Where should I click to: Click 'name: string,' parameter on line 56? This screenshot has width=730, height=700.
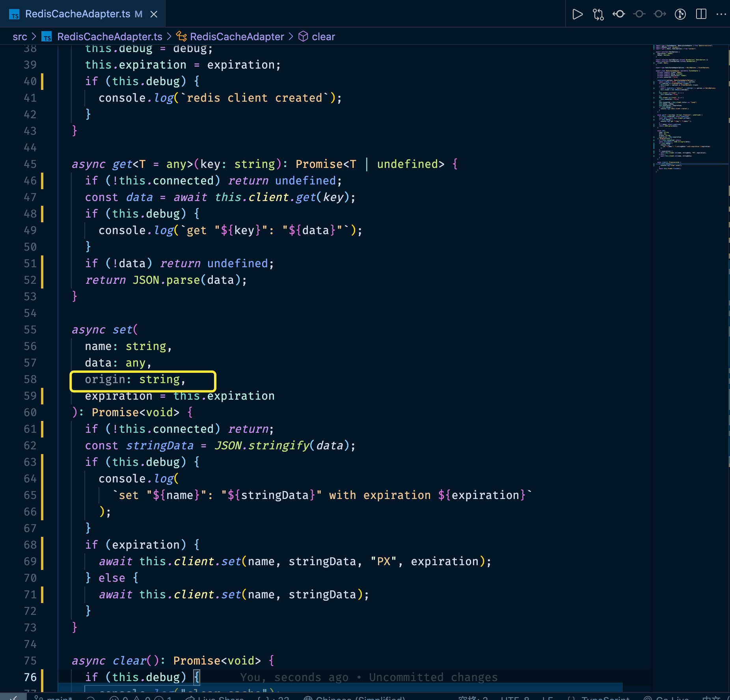point(128,346)
